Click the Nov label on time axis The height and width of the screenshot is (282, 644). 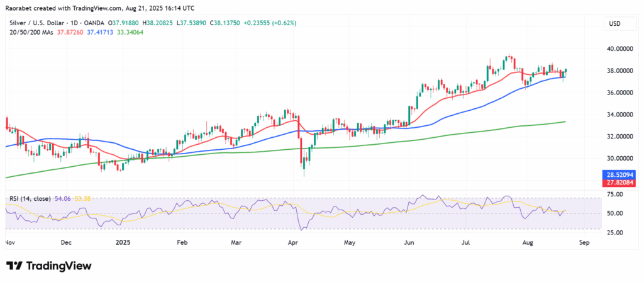tap(11, 242)
